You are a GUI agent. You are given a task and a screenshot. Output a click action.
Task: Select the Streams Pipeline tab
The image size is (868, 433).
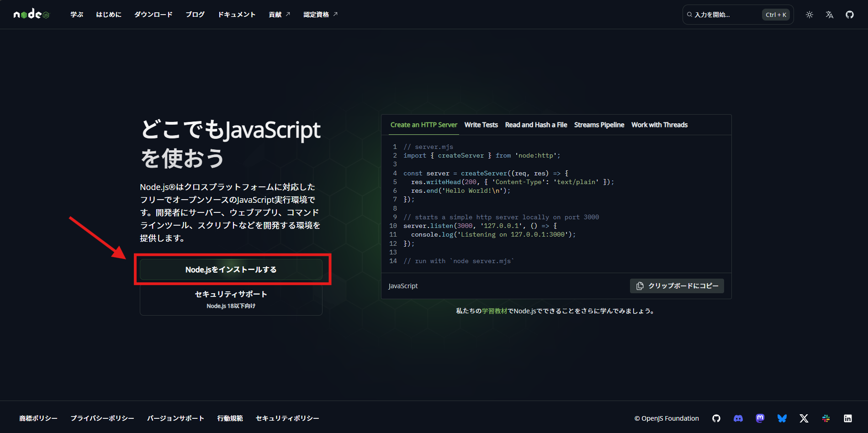click(599, 125)
